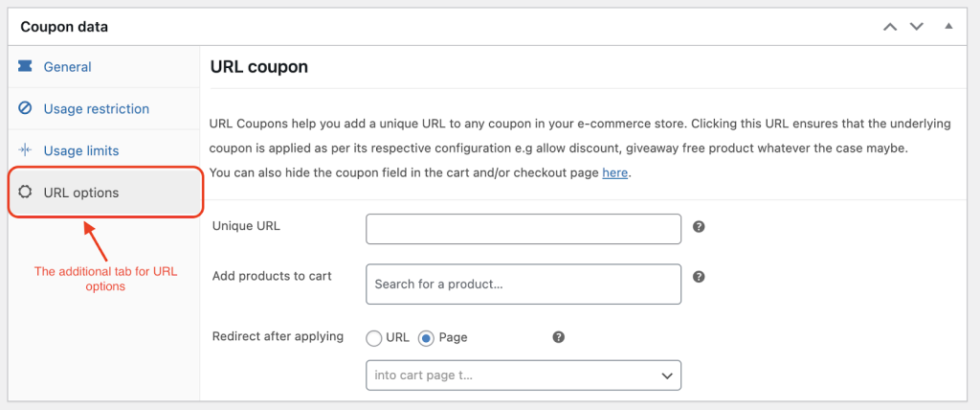
Task: Select the Page radio option
Action: click(x=426, y=338)
